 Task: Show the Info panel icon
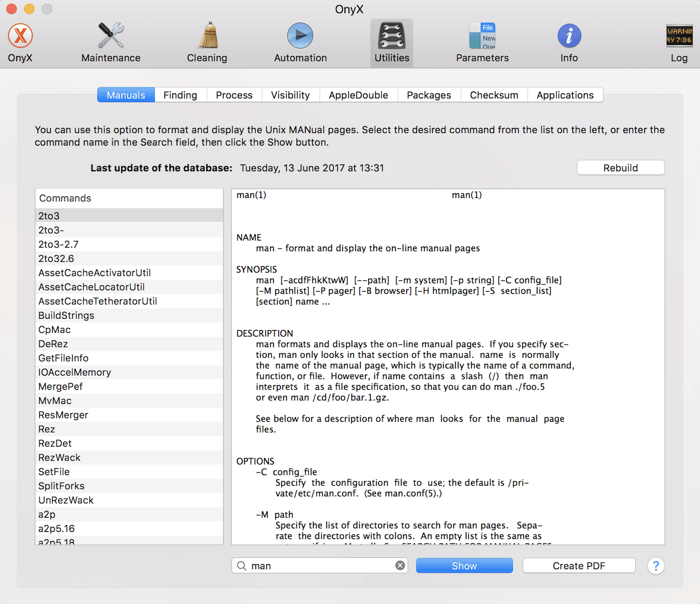(569, 36)
